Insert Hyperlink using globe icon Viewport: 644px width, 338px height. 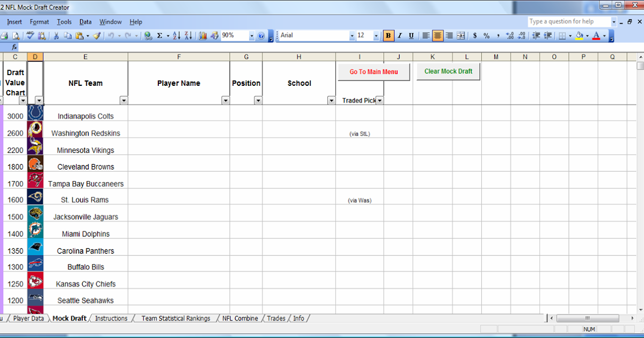148,35
